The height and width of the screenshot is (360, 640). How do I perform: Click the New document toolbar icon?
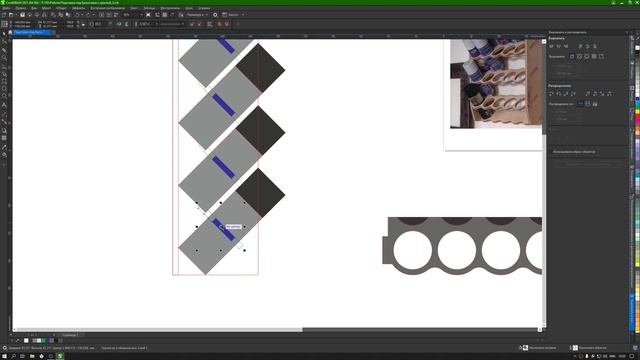[x=4, y=15]
